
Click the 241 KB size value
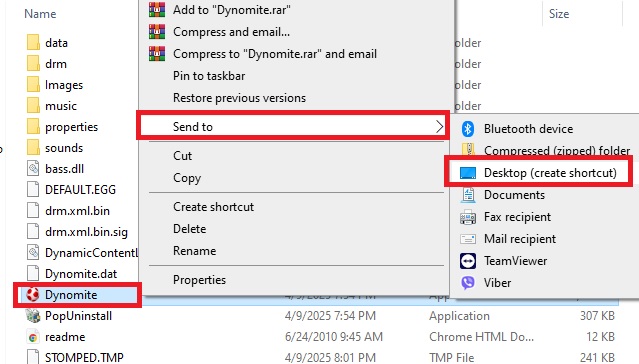tap(597, 357)
